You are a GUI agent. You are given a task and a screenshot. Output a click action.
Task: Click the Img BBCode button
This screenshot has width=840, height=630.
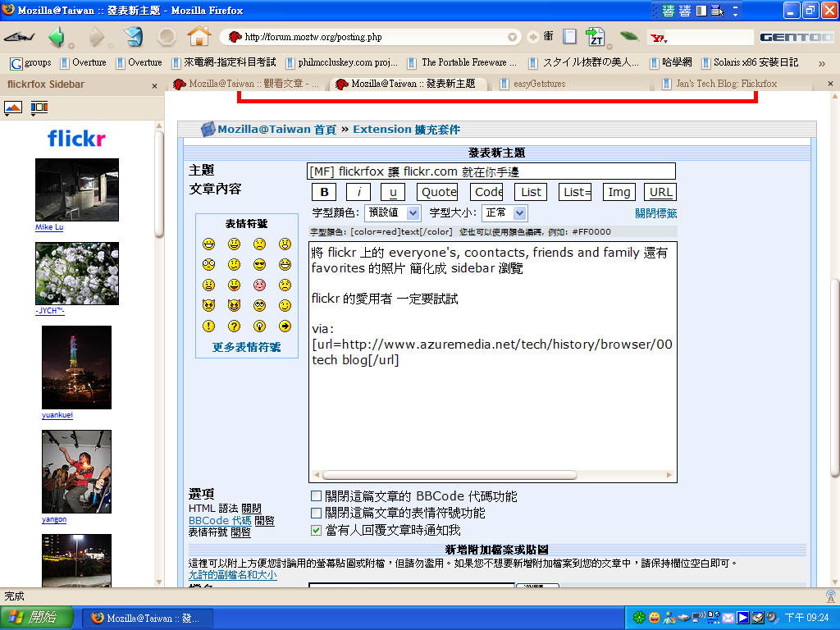click(619, 192)
